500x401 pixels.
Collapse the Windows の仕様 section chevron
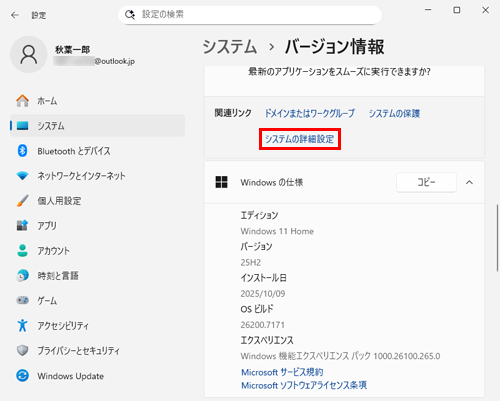pos(469,182)
